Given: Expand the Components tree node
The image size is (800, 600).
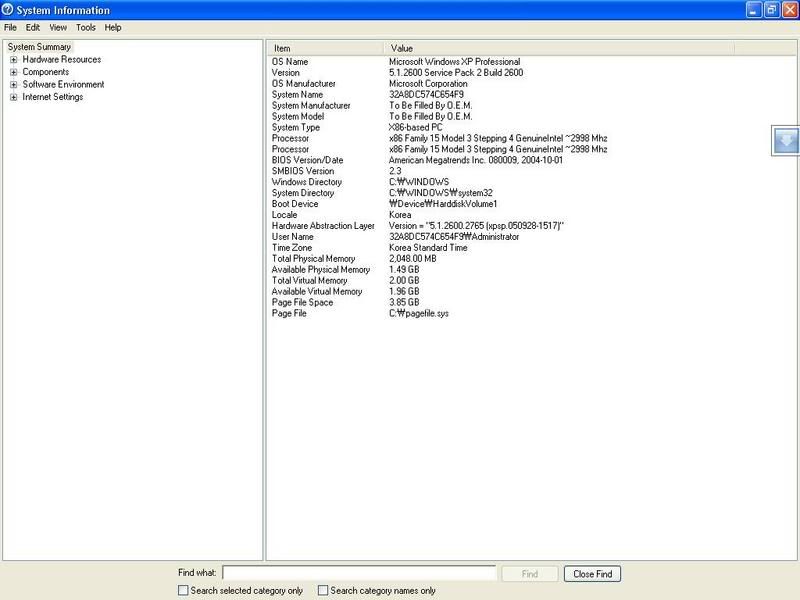Looking at the screenshot, I should [x=13, y=72].
